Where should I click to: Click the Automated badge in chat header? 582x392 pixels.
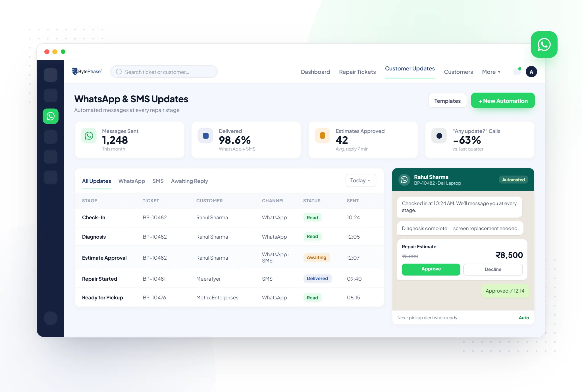513,180
